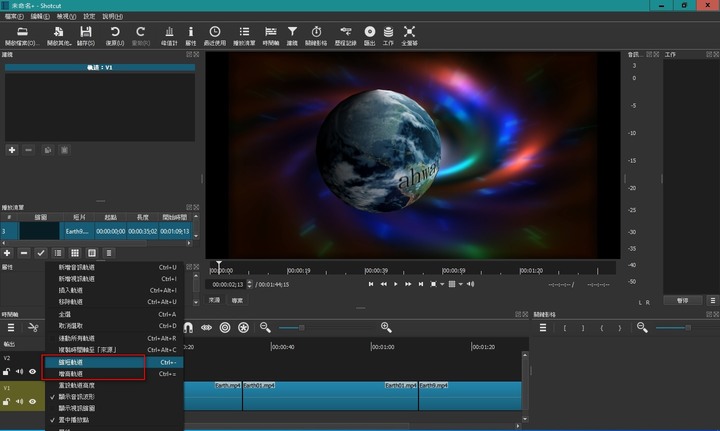Open the 檔案 (File) menu
720x431 pixels.
pos(14,17)
